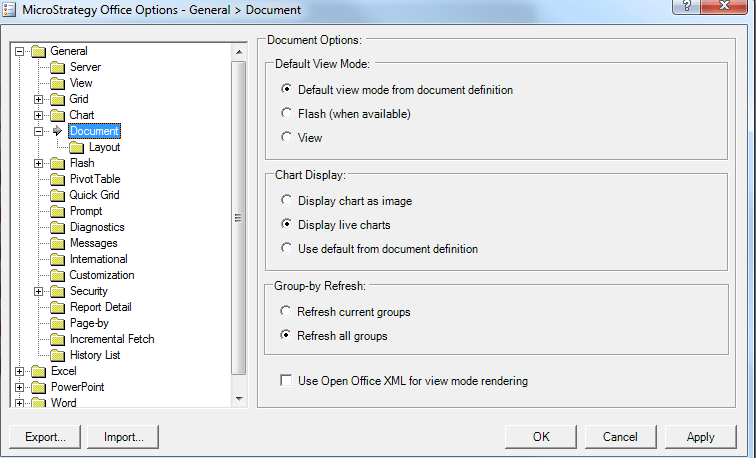The height and width of the screenshot is (458, 756).
Task: Expand the Excel tree node
Action: pos(19,371)
